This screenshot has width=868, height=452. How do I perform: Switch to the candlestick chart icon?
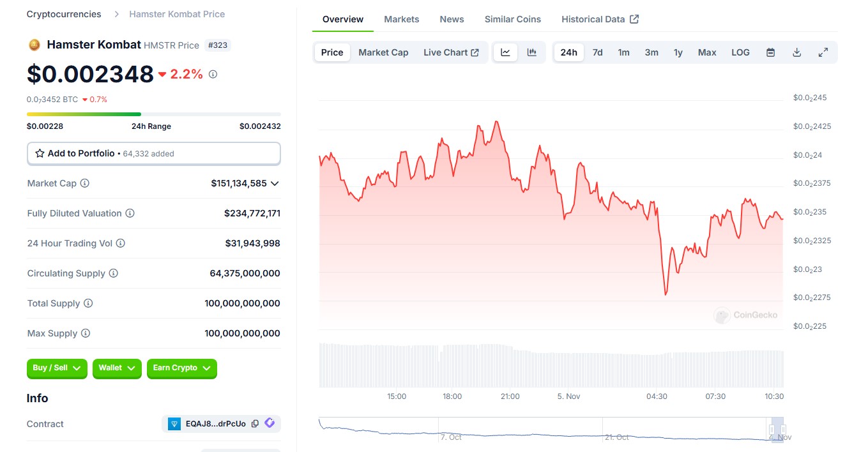[x=531, y=52]
